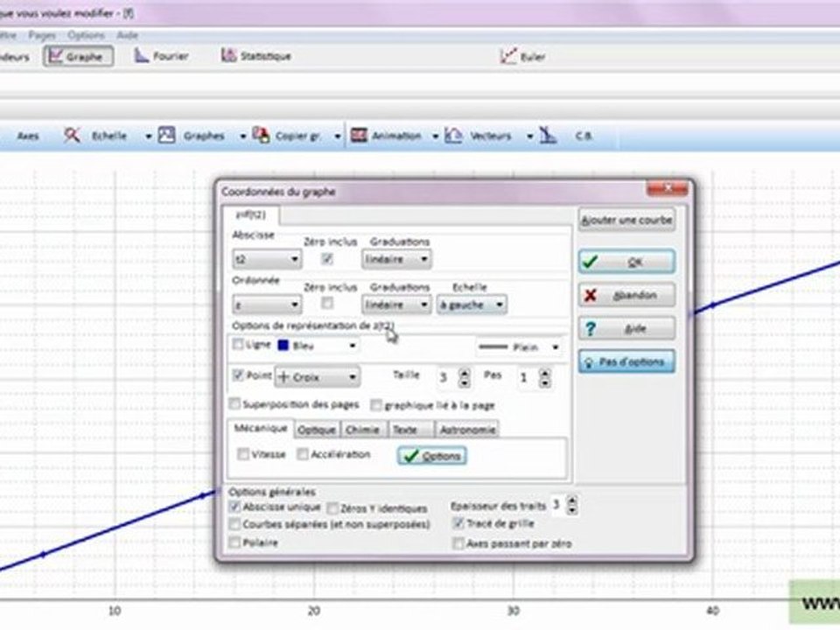This screenshot has width=840, height=630.
Task: Click the Pas d'options button
Action: click(x=626, y=362)
